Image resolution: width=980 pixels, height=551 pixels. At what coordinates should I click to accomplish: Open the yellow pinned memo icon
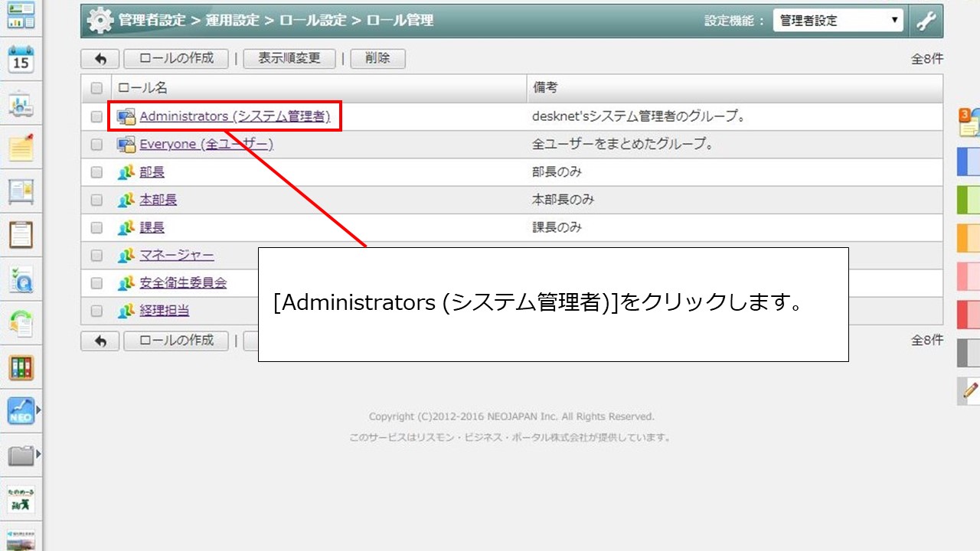click(x=21, y=147)
